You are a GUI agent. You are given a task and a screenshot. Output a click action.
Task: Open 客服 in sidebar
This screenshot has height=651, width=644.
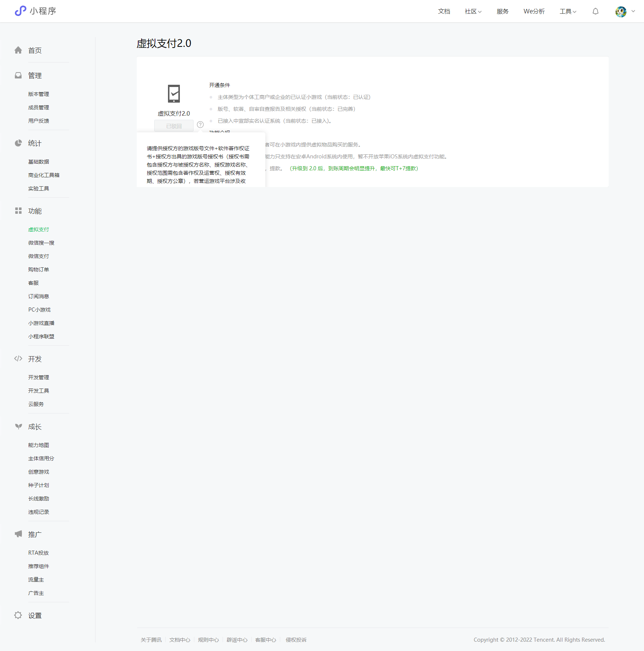point(33,283)
